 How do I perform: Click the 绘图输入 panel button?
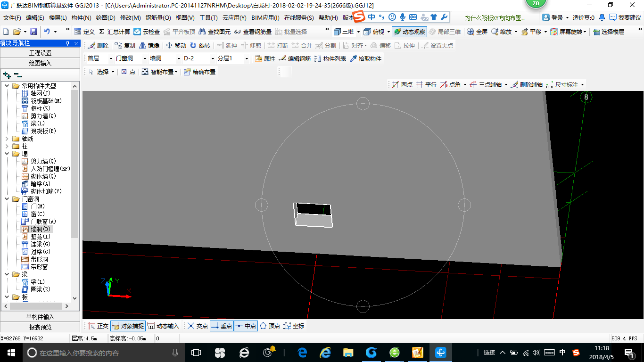pyautogui.click(x=40, y=63)
